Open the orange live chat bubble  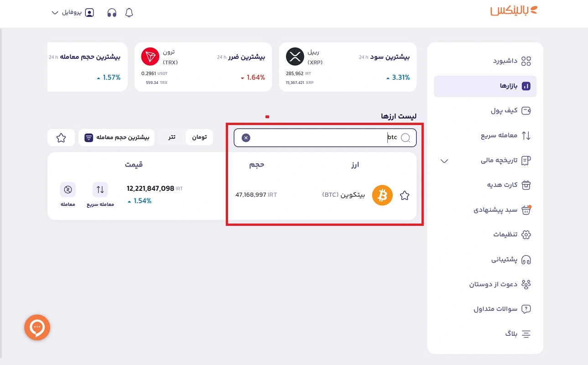37,327
